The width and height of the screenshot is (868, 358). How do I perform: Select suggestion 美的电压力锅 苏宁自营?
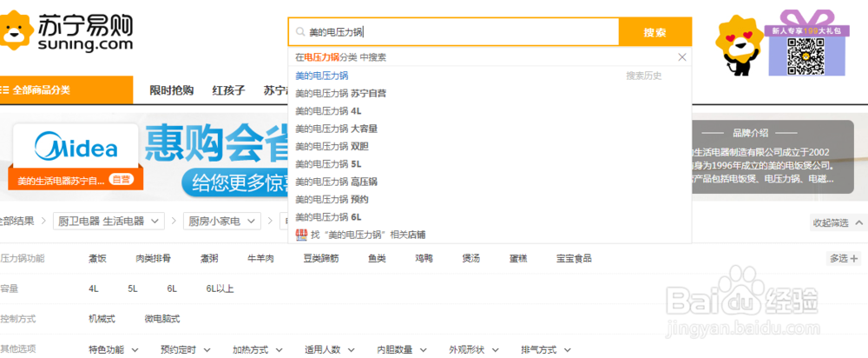340,94
